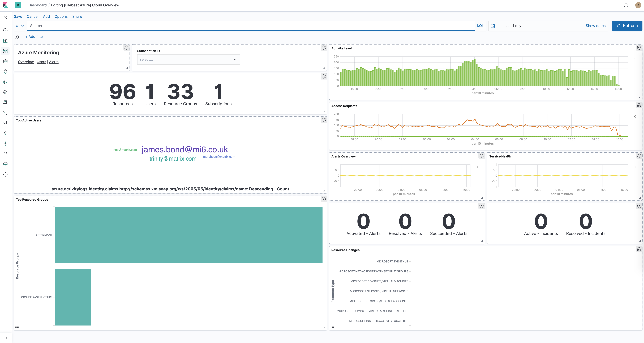Click the SA-HEMANT bar in Top Resource Groups

click(187, 235)
